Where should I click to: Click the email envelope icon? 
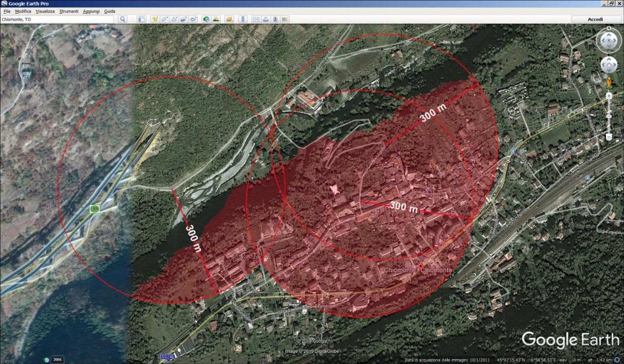tap(256, 19)
